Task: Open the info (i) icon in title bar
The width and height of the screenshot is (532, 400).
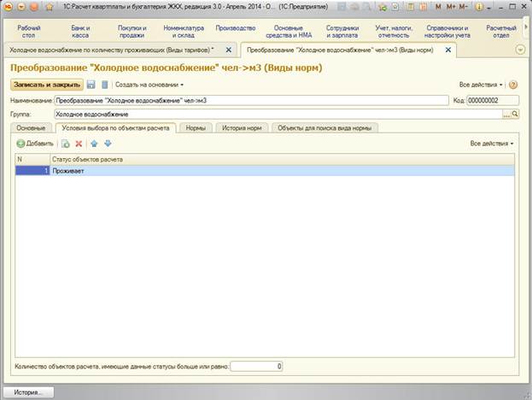Action: tap(479, 7)
